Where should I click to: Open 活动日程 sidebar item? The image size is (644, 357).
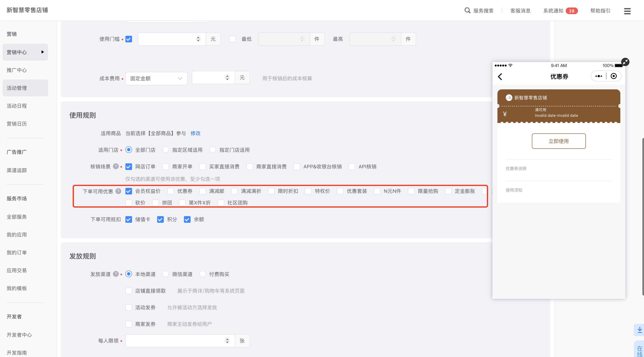pyautogui.click(x=17, y=106)
